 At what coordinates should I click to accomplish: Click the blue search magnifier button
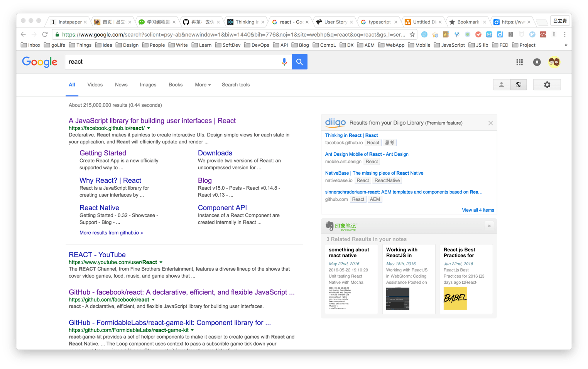pyautogui.click(x=300, y=62)
